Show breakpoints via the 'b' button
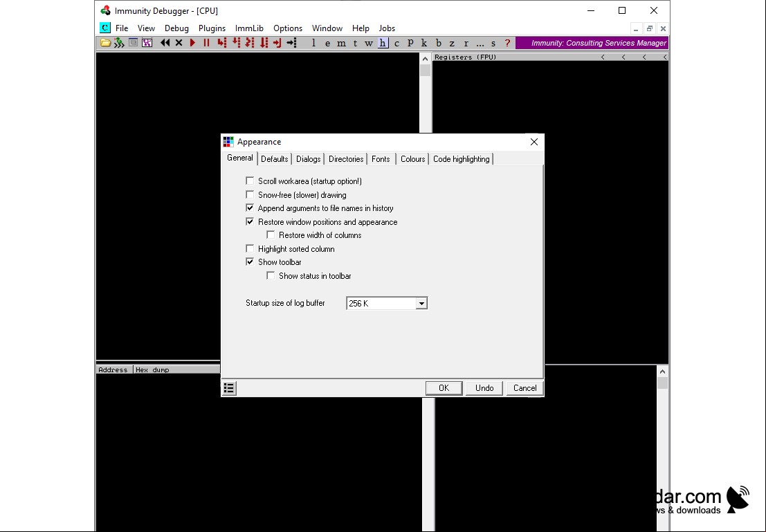 point(438,43)
